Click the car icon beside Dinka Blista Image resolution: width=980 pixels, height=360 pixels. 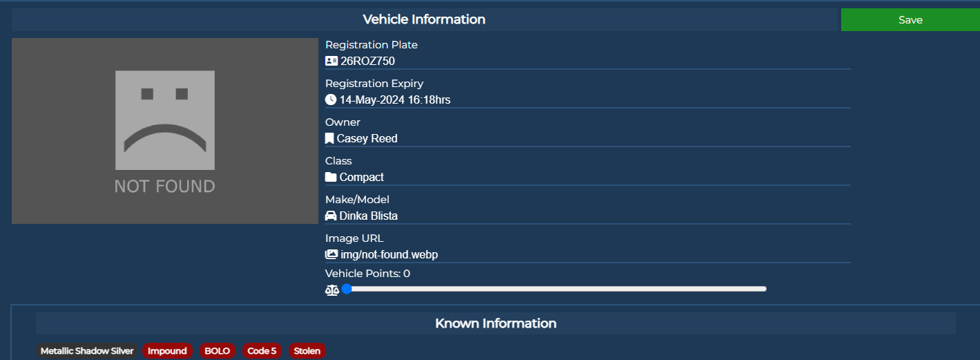(331, 216)
